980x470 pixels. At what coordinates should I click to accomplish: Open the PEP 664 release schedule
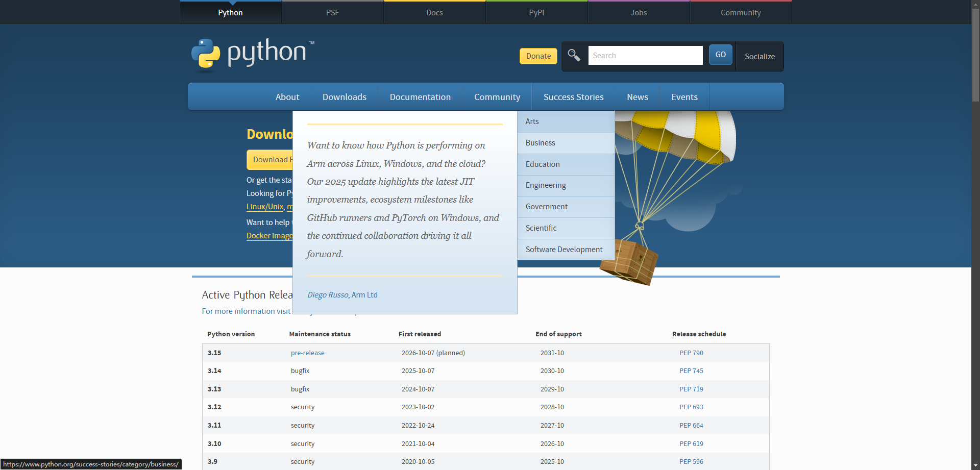pyautogui.click(x=691, y=426)
